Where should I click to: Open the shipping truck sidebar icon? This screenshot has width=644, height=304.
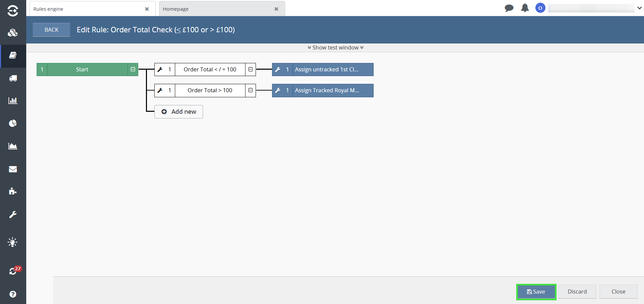13,78
